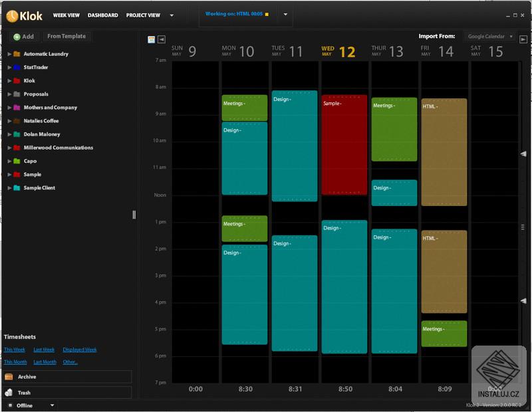Click the green Add plus icon
Screen dimensions: 532x412
(17, 37)
